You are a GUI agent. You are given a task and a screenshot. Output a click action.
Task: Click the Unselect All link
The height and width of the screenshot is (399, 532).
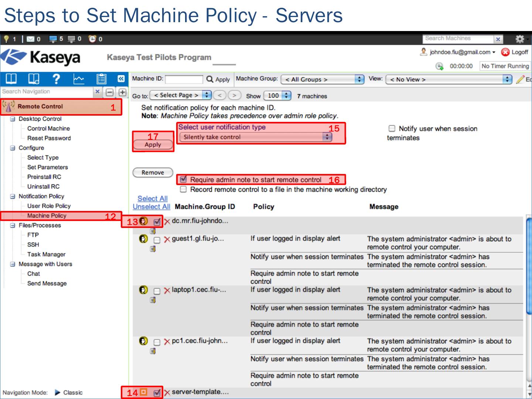click(151, 207)
